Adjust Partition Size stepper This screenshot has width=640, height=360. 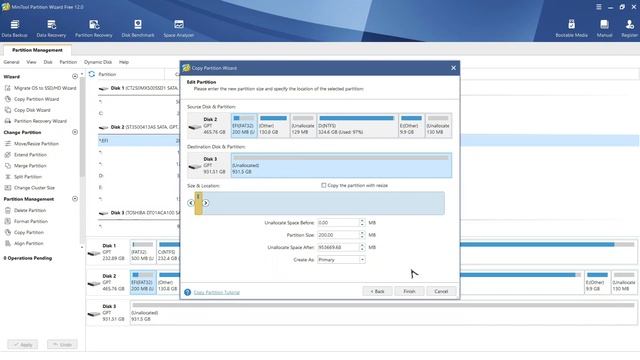tap(362, 235)
